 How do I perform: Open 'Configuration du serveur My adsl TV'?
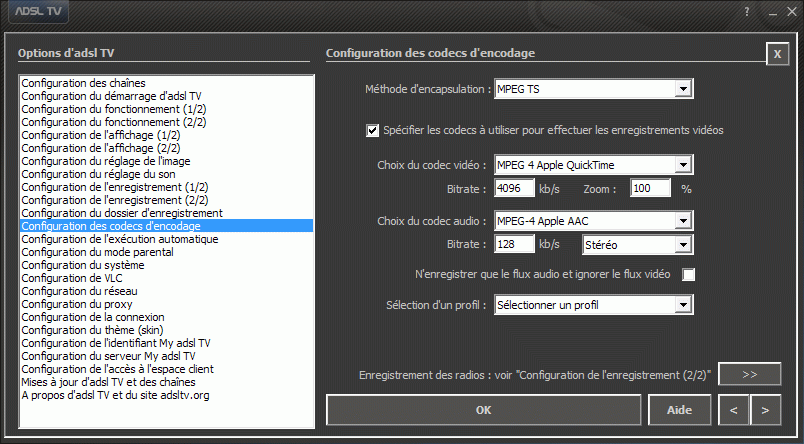[x=167, y=356]
